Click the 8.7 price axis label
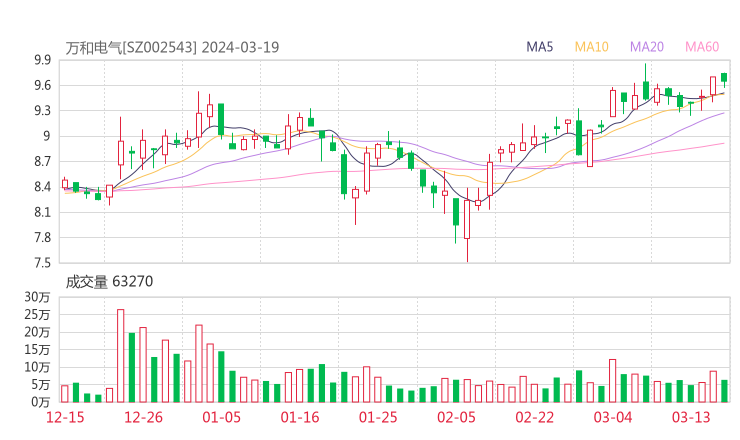 pos(42,161)
